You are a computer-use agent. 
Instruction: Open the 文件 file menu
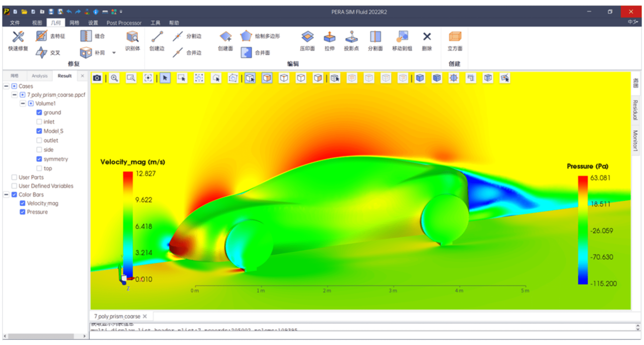[x=15, y=23]
